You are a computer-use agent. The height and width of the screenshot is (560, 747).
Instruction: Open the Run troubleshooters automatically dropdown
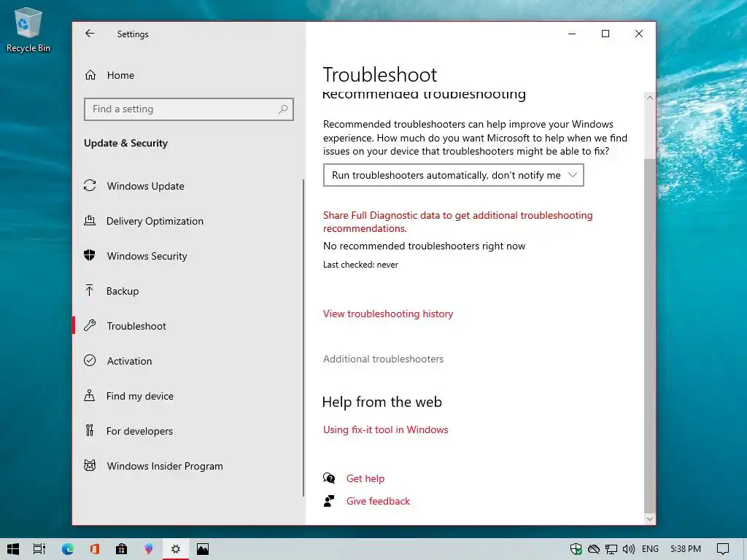[x=454, y=175]
